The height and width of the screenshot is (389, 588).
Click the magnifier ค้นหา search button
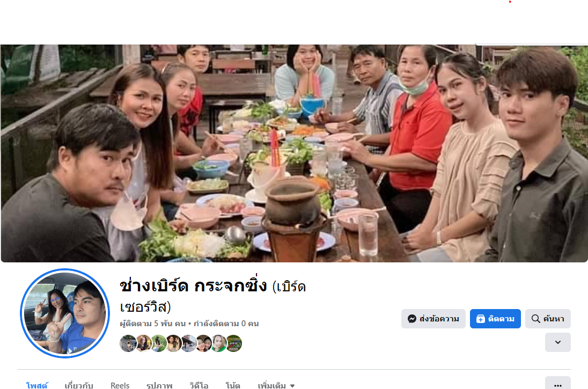(x=548, y=319)
